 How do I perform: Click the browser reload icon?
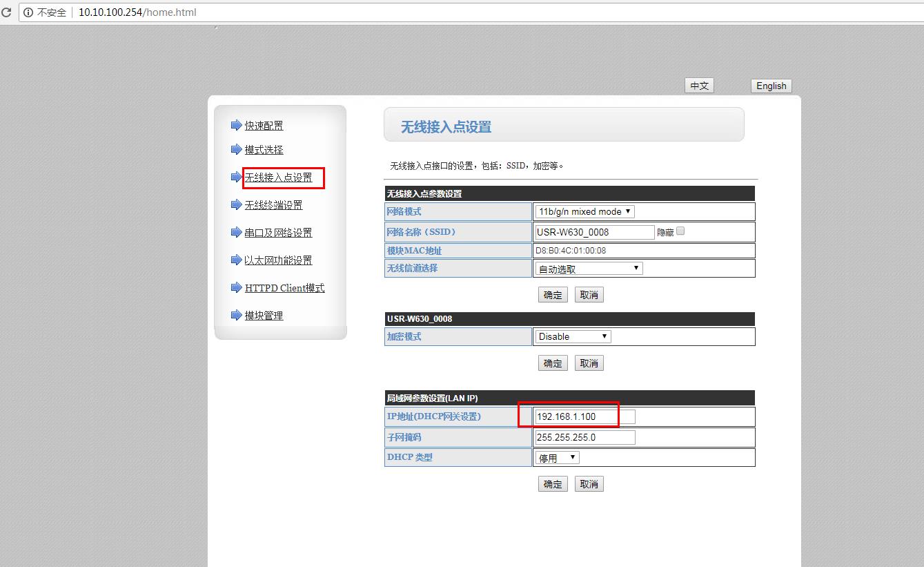pos(6,12)
